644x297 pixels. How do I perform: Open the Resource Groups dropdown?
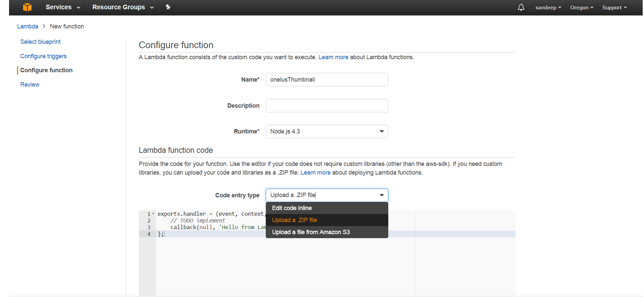tap(123, 7)
